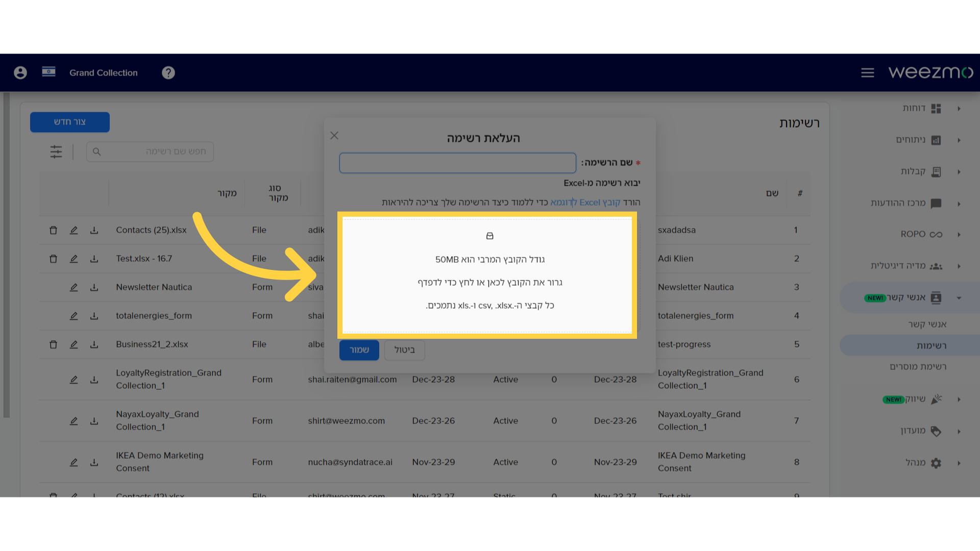Click the download icon for totalenergies_form

coord(94,315)
